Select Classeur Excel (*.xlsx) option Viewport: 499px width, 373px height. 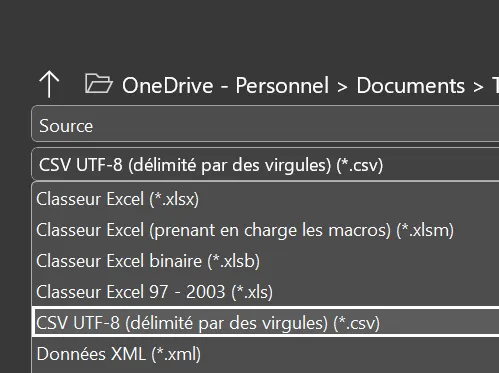tap(266, 199)
